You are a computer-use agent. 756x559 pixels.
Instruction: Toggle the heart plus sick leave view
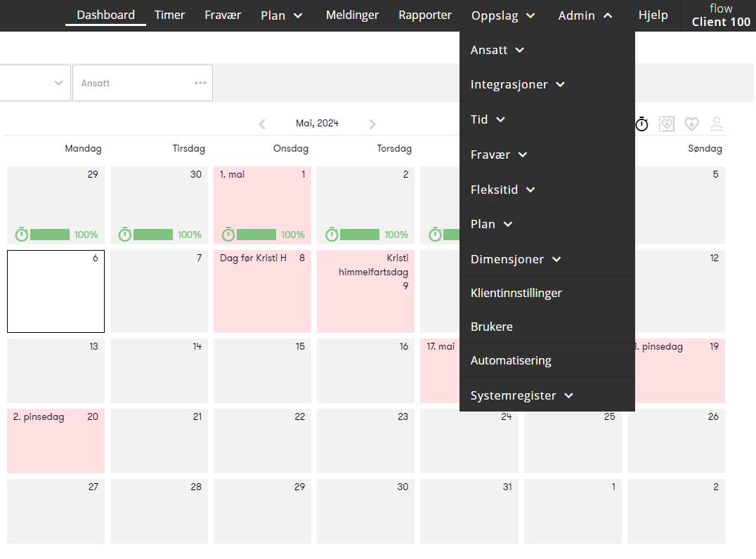click(691, 124)
